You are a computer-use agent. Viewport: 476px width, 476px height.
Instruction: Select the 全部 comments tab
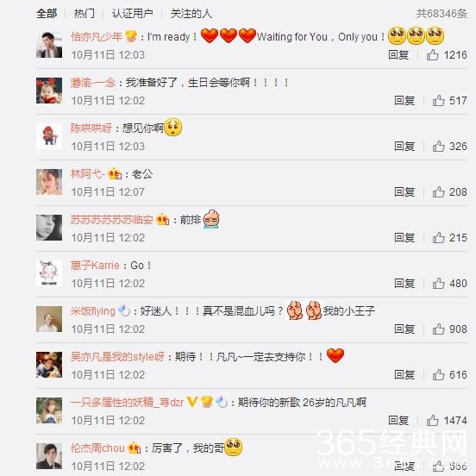pos(47,13)
